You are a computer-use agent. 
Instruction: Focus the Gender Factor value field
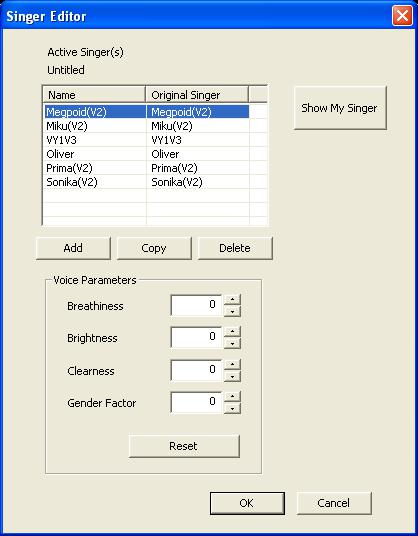[x=196, y=402]
